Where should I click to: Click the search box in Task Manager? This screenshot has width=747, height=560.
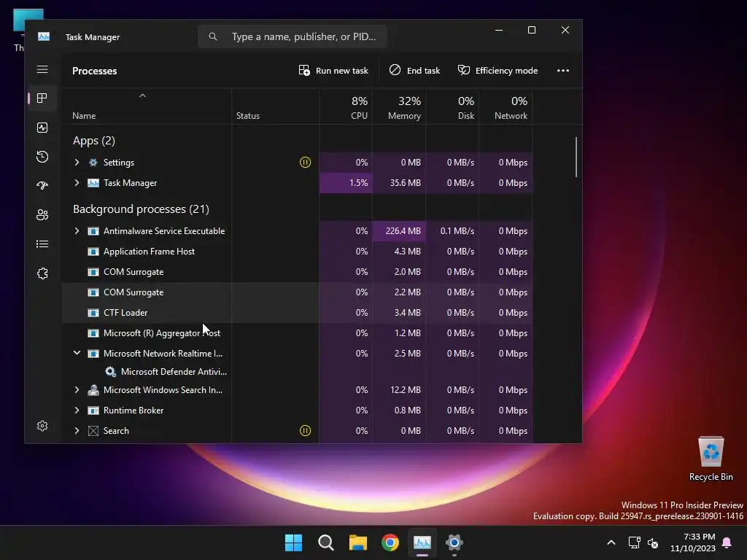293,36
